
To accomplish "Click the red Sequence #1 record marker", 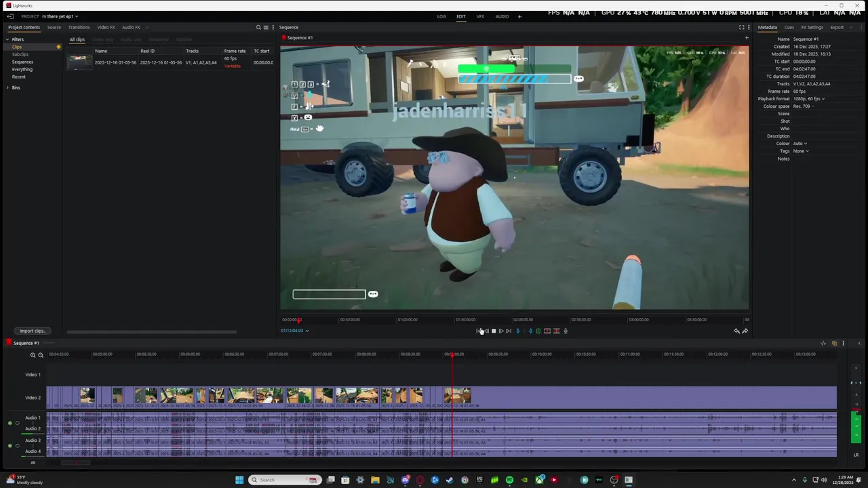I will point(9,343).
